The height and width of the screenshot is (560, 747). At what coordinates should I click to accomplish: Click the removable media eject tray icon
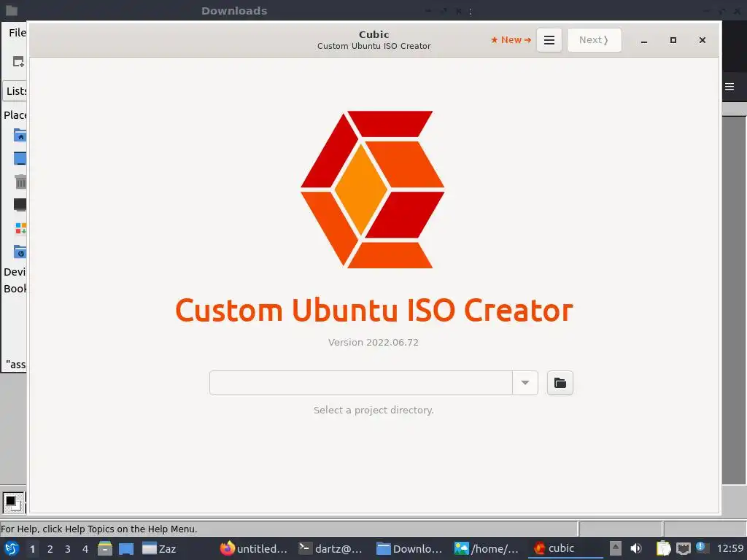(x=615, y=548)
